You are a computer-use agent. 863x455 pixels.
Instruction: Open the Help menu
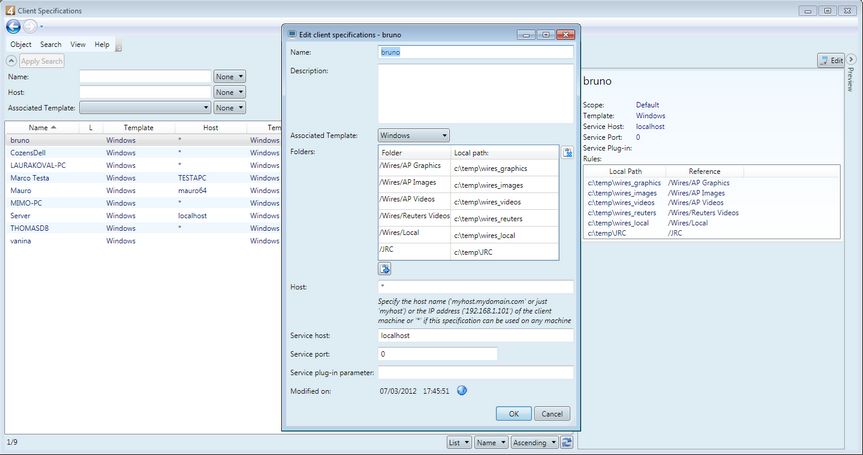click(x=102, y=45)
